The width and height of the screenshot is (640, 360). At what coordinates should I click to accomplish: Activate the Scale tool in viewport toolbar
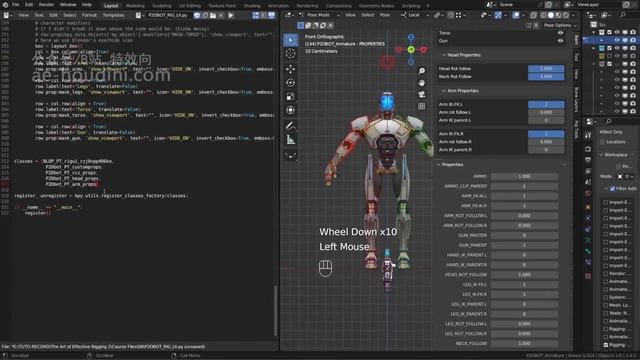(x=291, y=97)
